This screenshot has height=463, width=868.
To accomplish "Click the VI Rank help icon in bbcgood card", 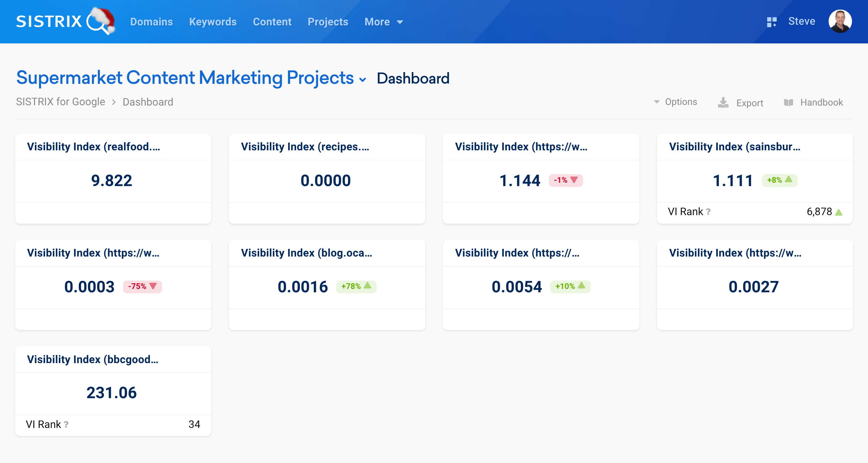I will tap(66, 425).
